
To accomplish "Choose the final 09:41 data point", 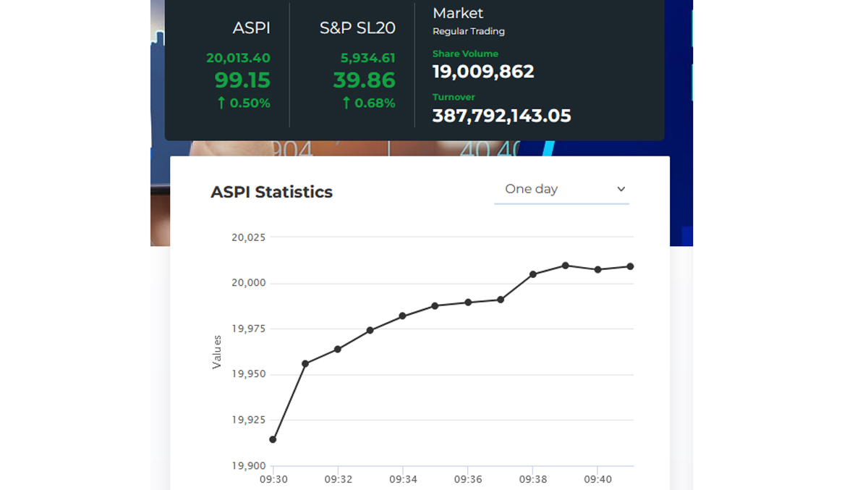I will click(631, 266).
